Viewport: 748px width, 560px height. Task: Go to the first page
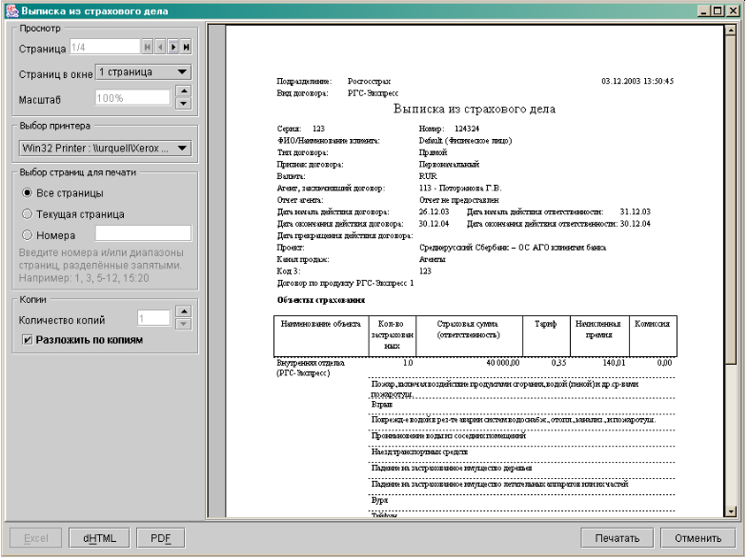[x=148, y=48]
